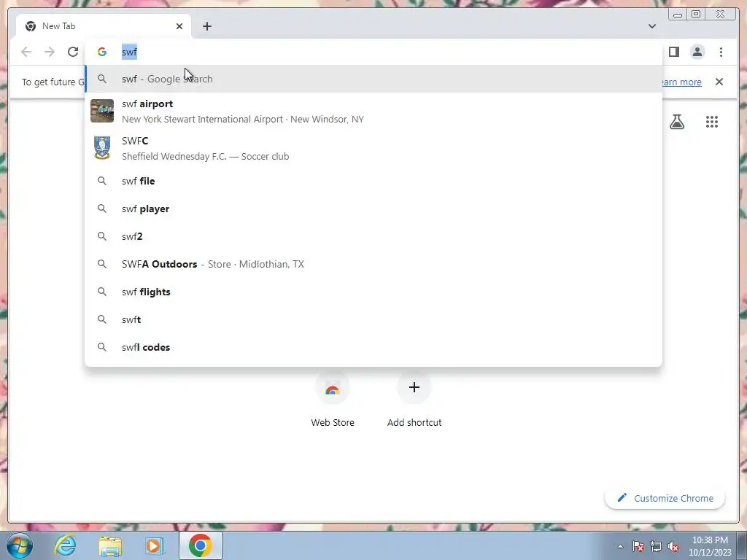The width and height of the screenshot is (747, 560).
Task: Select the New Tab tab
Action: pyautogui.click(x=104, y=26)
